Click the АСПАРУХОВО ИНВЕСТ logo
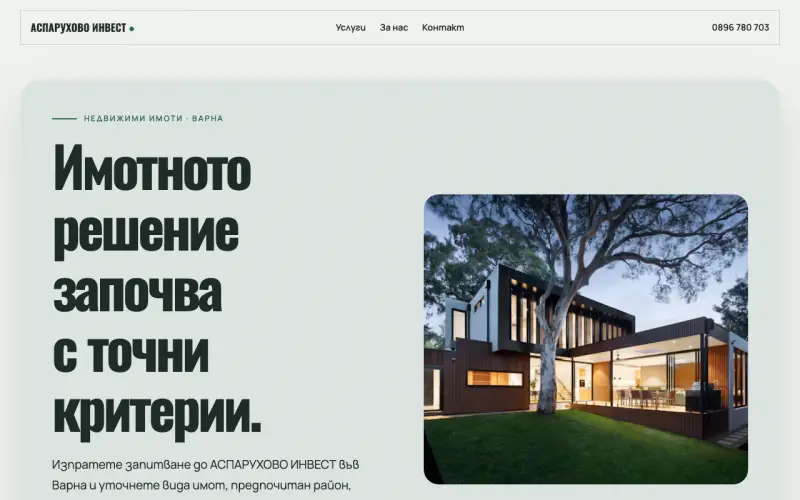This screenshot has width=800, height=500. click(x=82, y=28)
